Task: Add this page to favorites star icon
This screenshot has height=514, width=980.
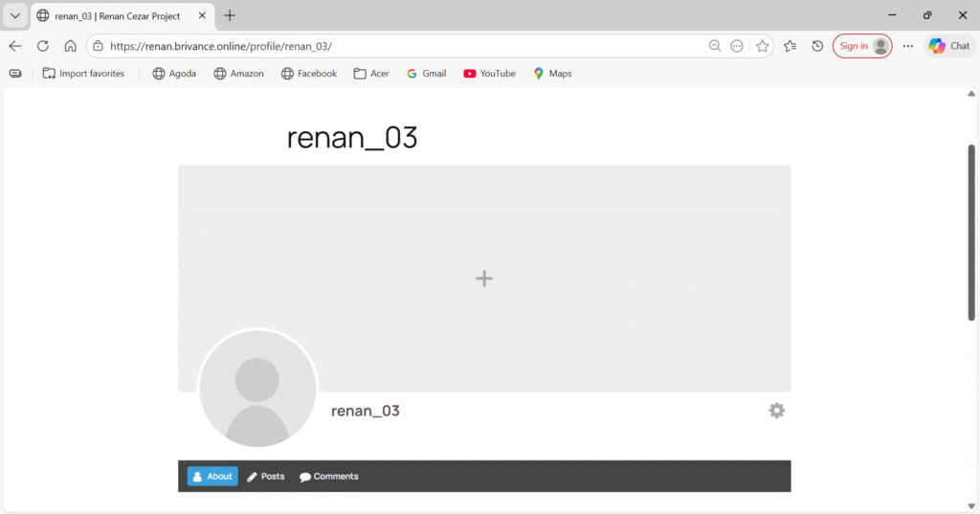Action: 762,46
